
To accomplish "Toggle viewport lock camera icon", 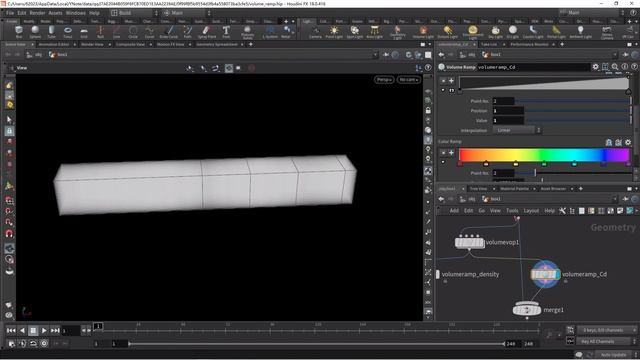I will point(428,111).
